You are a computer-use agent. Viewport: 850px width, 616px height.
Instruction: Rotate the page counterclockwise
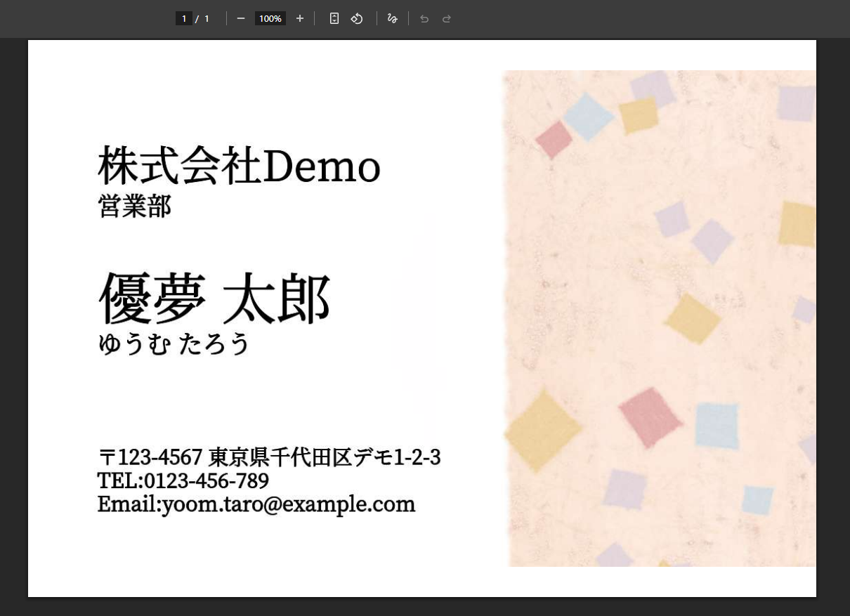click(x=357, y=19)
